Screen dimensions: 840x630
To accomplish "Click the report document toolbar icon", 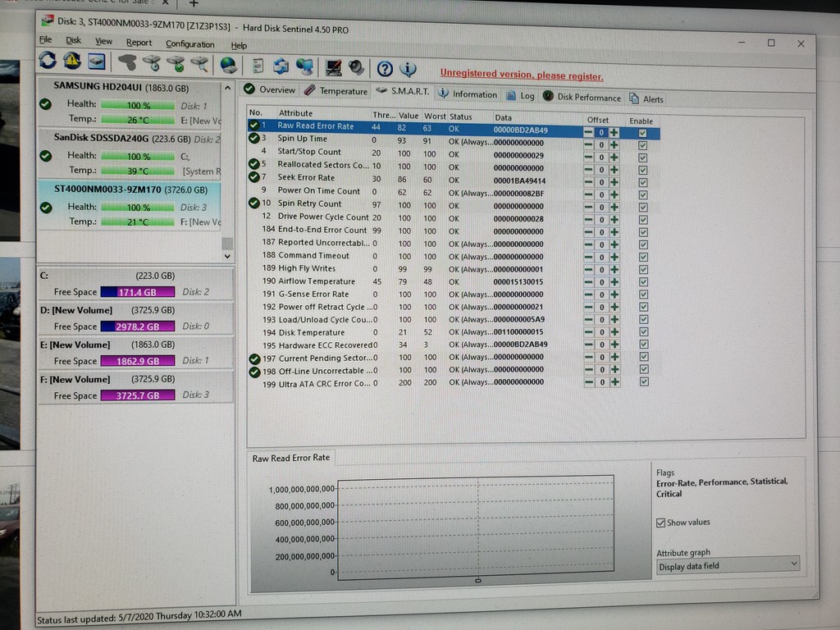I will click(258, 66).
